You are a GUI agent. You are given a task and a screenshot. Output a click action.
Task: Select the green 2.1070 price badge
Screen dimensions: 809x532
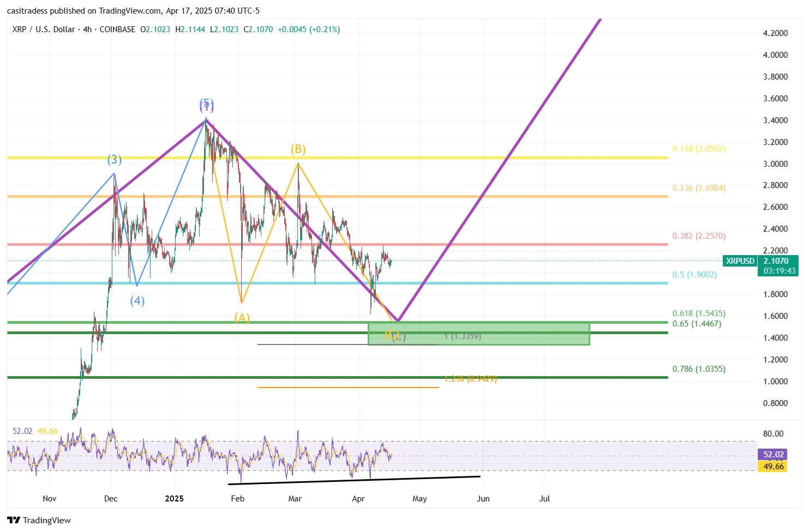(x=776, y=261)
